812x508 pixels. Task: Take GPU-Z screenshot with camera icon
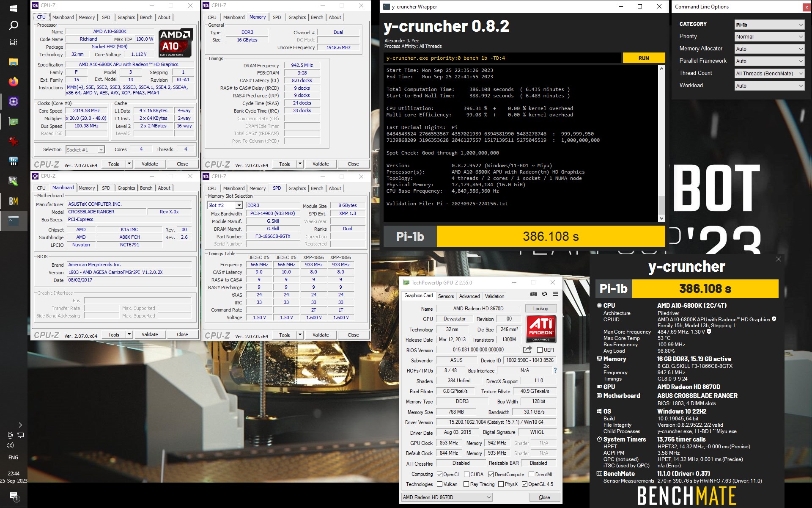(x=534, y=294)
